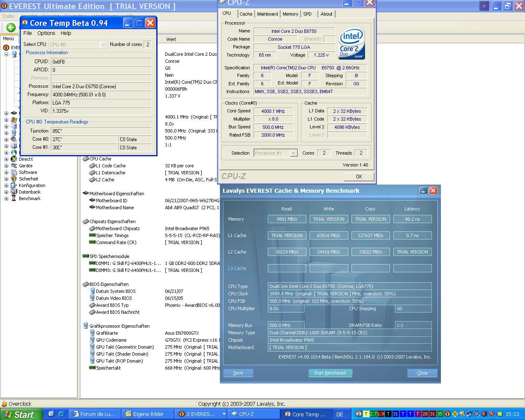The image size is (525, 420).
Task: Click the red security shield tray icon
Action: point(491,414)
